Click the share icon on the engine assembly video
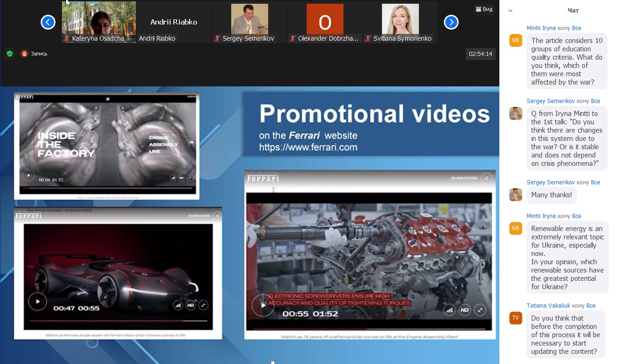This screenshot has width=639, height=364. 486,178
